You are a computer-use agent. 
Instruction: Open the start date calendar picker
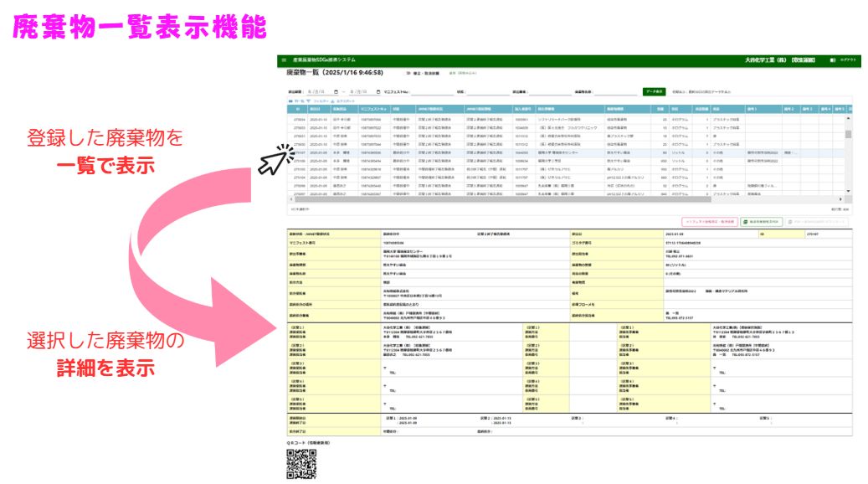[x=336, y=91]
